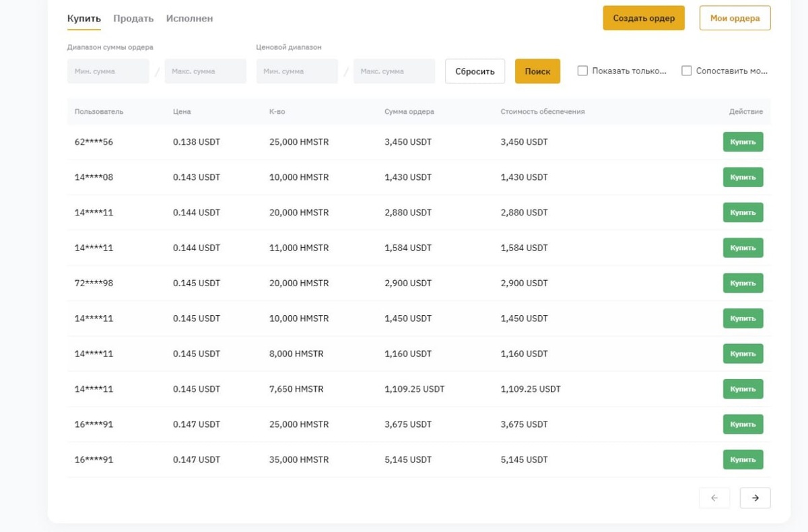Screen dimensions: 808x532
Task: Click the Стоимость обеспечения column header
Action: [x=543, y=112]
